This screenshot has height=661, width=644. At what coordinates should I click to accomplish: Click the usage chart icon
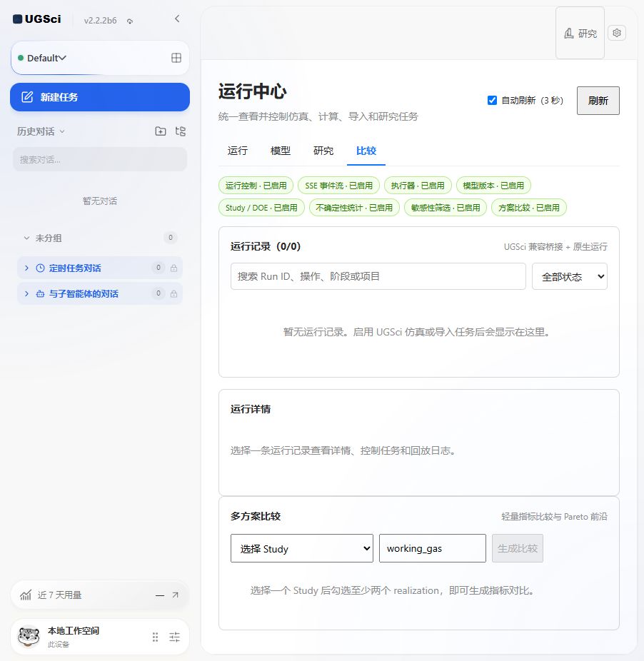tap(25, 595)
